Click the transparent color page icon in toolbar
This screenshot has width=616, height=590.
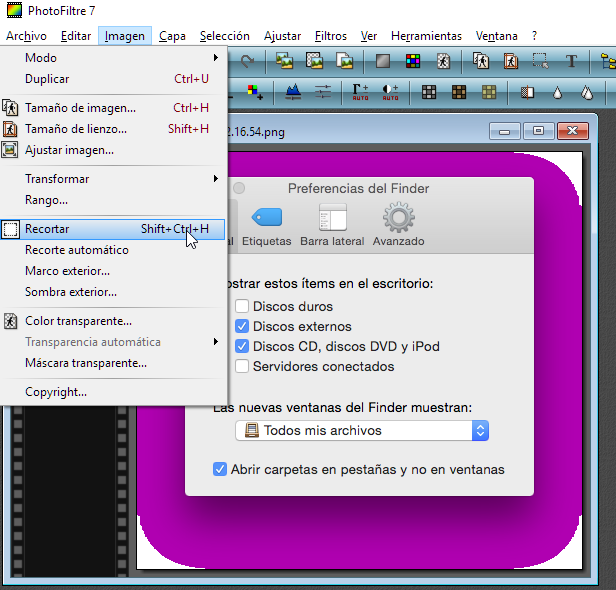click(443, 61)
